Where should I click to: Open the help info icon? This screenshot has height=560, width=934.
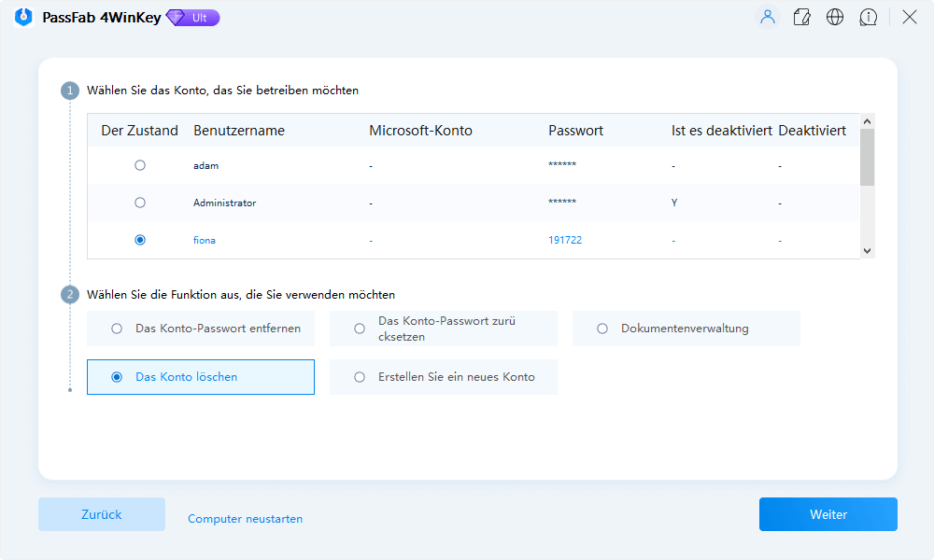[x=869, y=17]
